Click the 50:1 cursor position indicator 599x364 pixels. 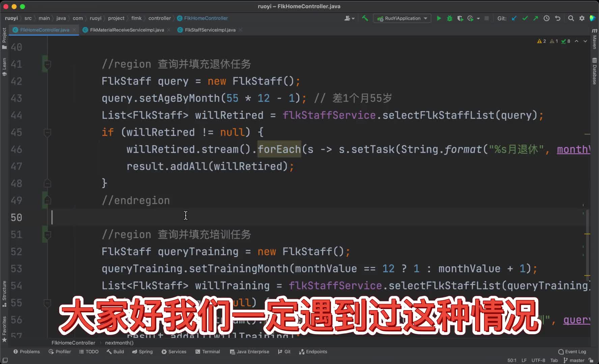pos(512,360)
